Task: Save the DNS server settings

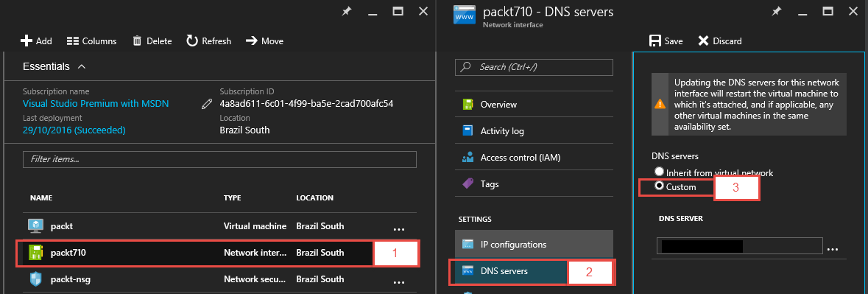Action: [x=666, y=41]
